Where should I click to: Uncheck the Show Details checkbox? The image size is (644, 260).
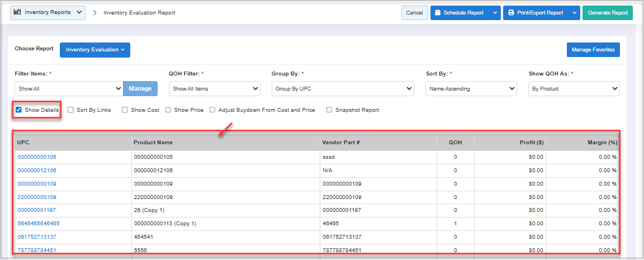click(19, 110)
